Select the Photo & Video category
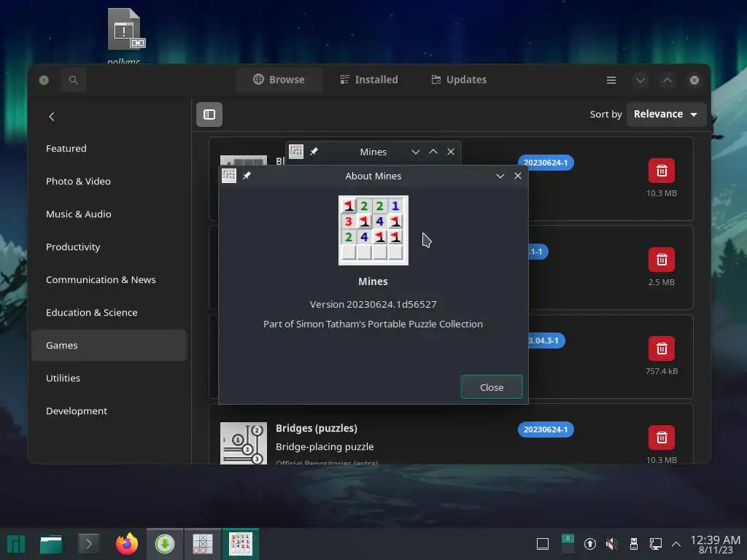Image resolution: width=747 pixels, height=560 pixels. click(x=109, y=182)
